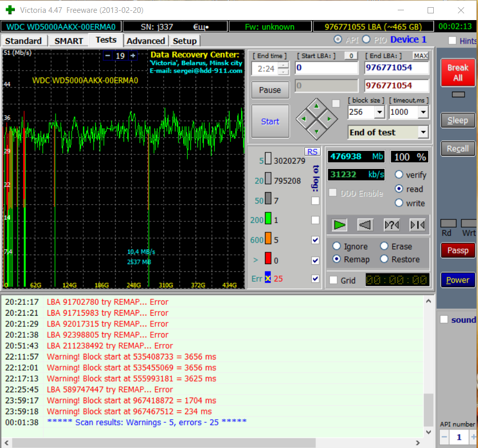478x448 pixels.
Task: Click the blue Err block marker icon
Action: (x=268, y=278)
